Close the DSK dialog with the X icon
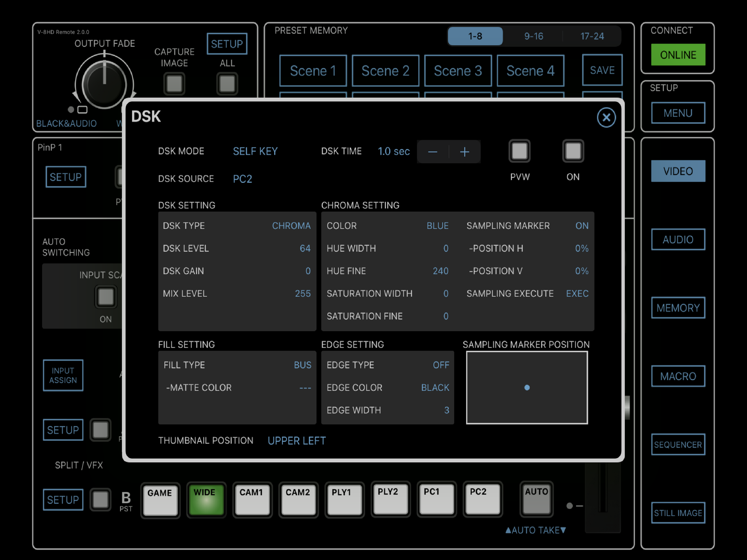Viewport: 747px width, 560px height. [x=606, y=118]
